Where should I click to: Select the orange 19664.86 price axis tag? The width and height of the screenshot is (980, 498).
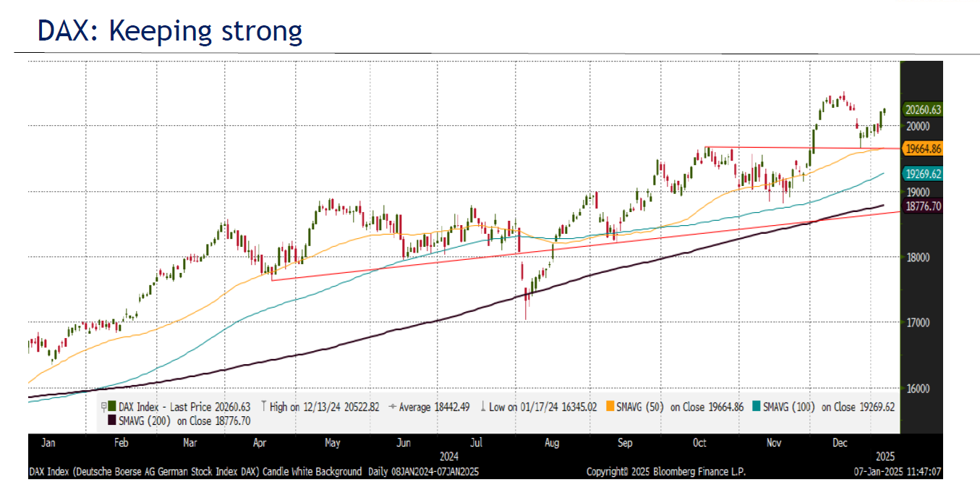[x=922, y=148]
